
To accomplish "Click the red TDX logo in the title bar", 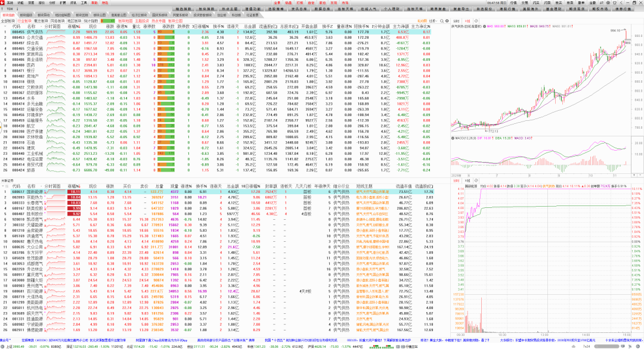I will [4, 2].
